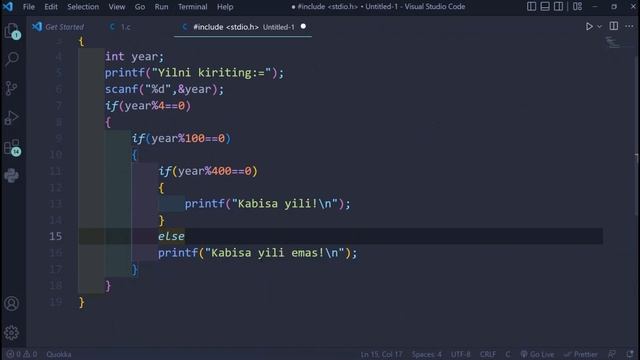Screen dimensions: 640x360
Task: Change indentation via Spaces: 4
Action: click(427, 354)
